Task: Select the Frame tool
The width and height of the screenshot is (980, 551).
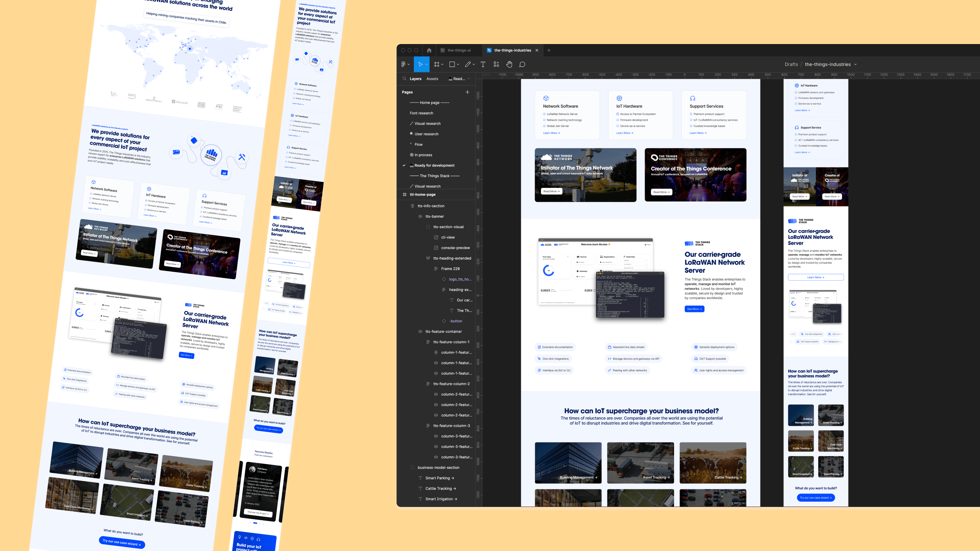Action: pos(436,64)
